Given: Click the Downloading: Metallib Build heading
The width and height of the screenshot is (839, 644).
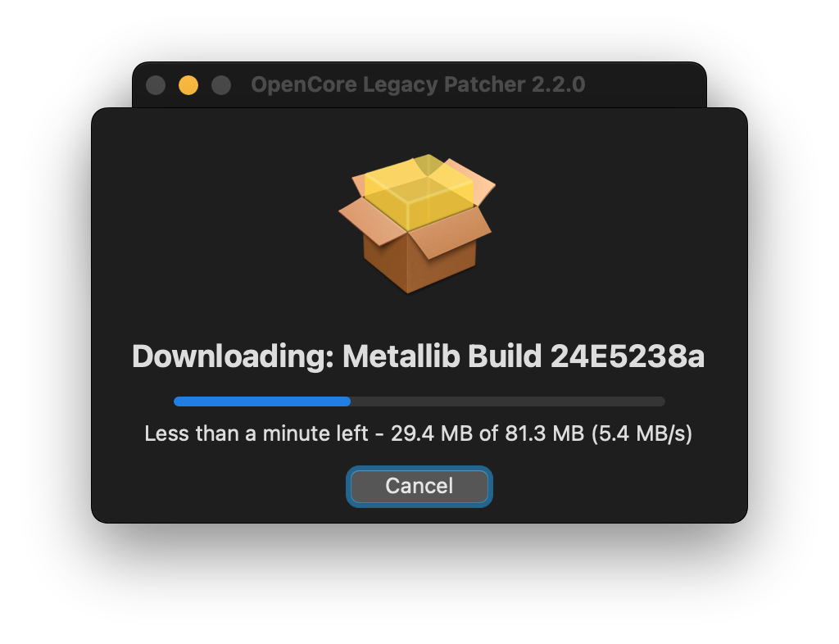Looking at the screenshot, I should click(337, 356).
